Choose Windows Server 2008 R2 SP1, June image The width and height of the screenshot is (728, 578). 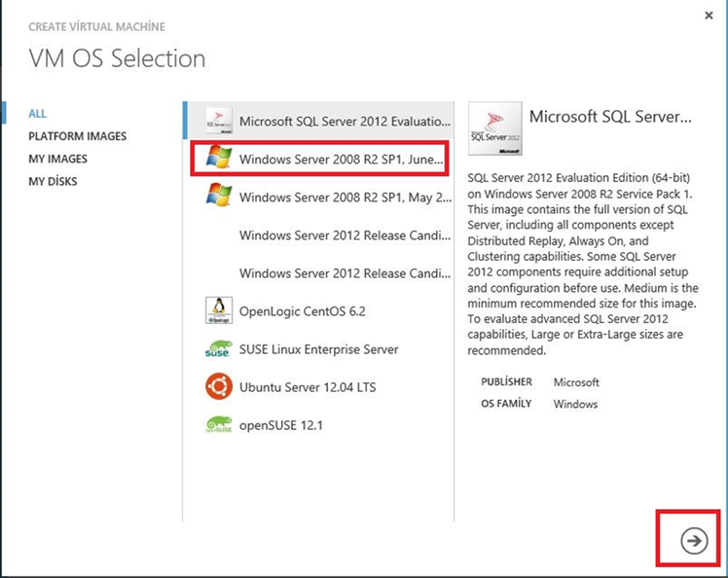click(319, 160)
